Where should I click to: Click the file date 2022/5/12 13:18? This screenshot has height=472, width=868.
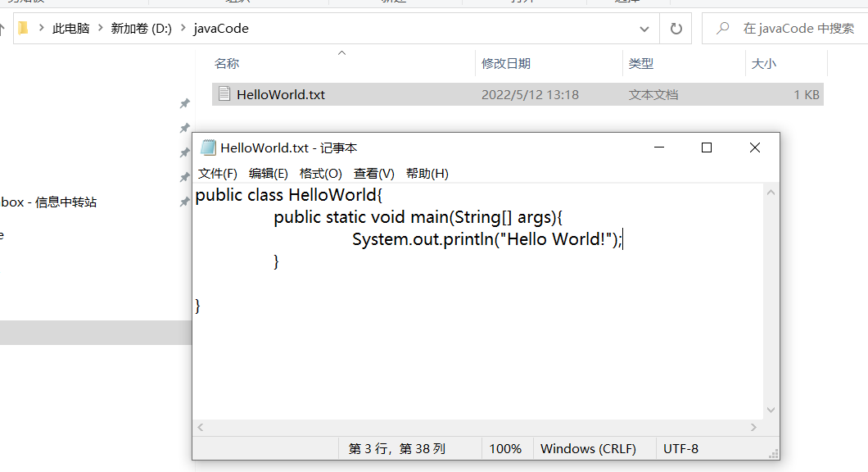click(530, 95)
